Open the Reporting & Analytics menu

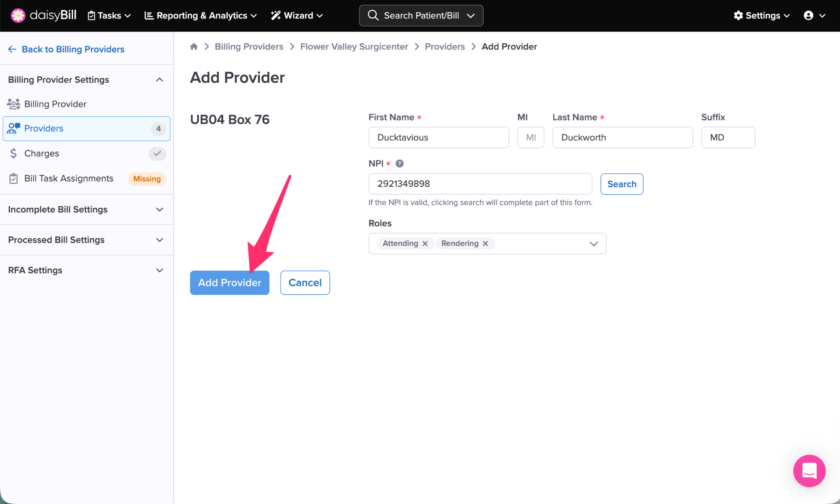coord(201,16)
